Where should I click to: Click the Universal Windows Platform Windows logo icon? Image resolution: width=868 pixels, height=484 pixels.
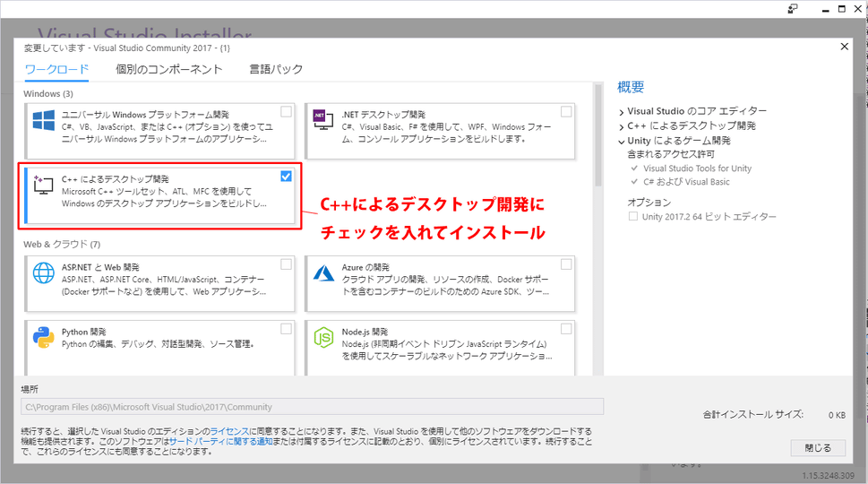[44, 120]
